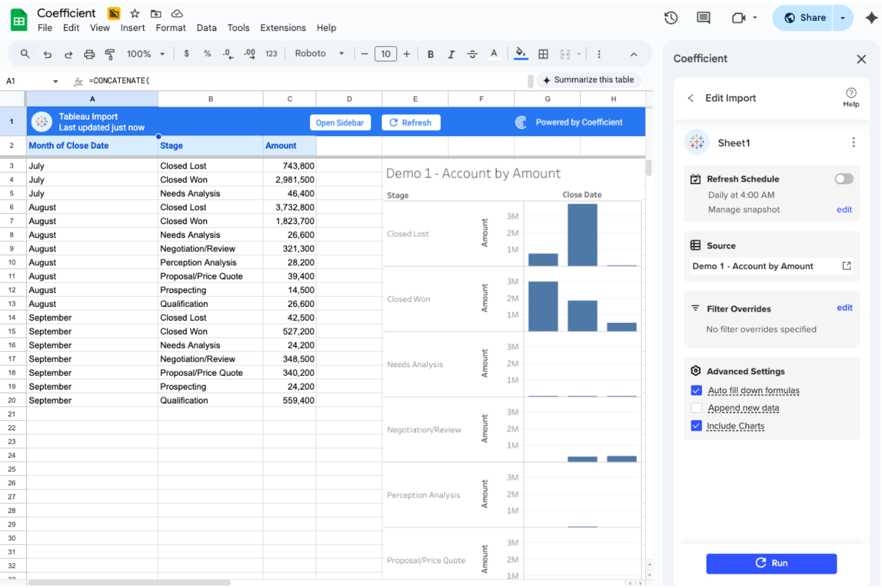The width and height of the screenshot is (882, 588).
Task: Uncheck Include Charts
Action: pos(696,425)
